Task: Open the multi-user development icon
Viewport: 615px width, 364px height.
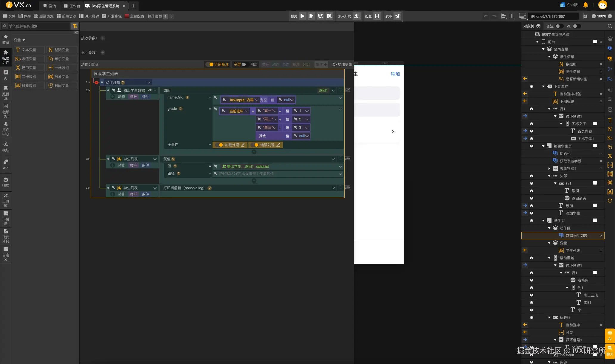Action: pyautogui.click(x=357, y=16)
